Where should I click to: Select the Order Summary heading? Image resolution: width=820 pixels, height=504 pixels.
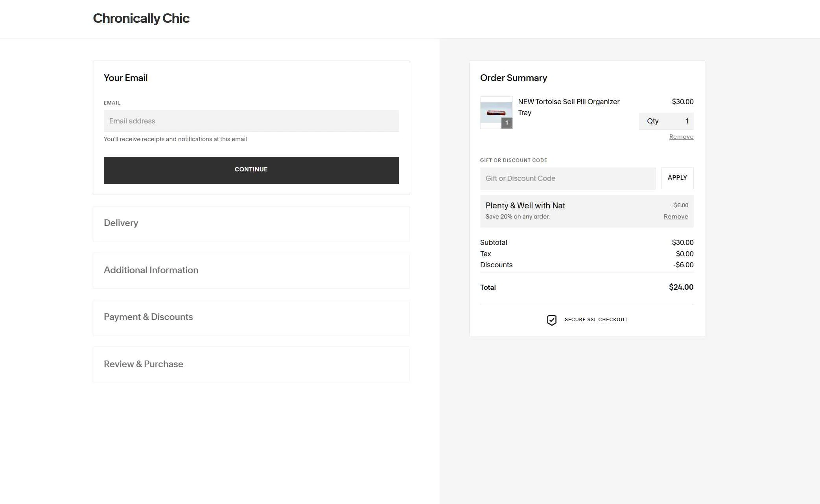[513, 77]
